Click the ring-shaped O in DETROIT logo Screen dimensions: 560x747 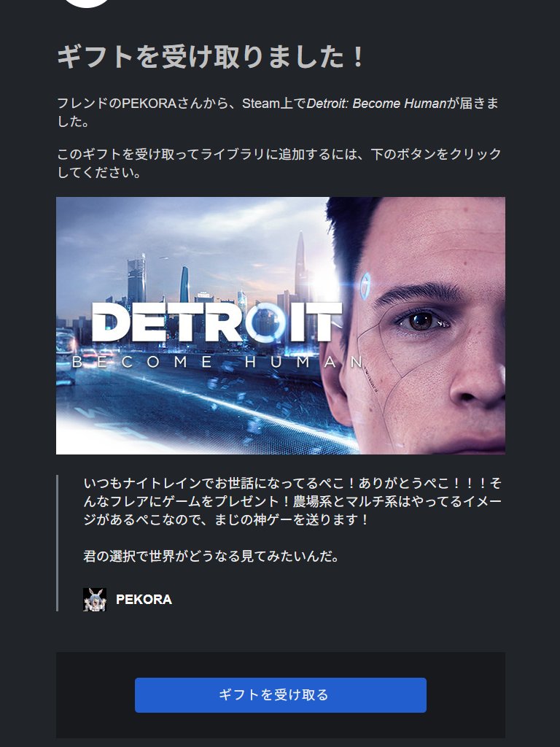(266, 322)
